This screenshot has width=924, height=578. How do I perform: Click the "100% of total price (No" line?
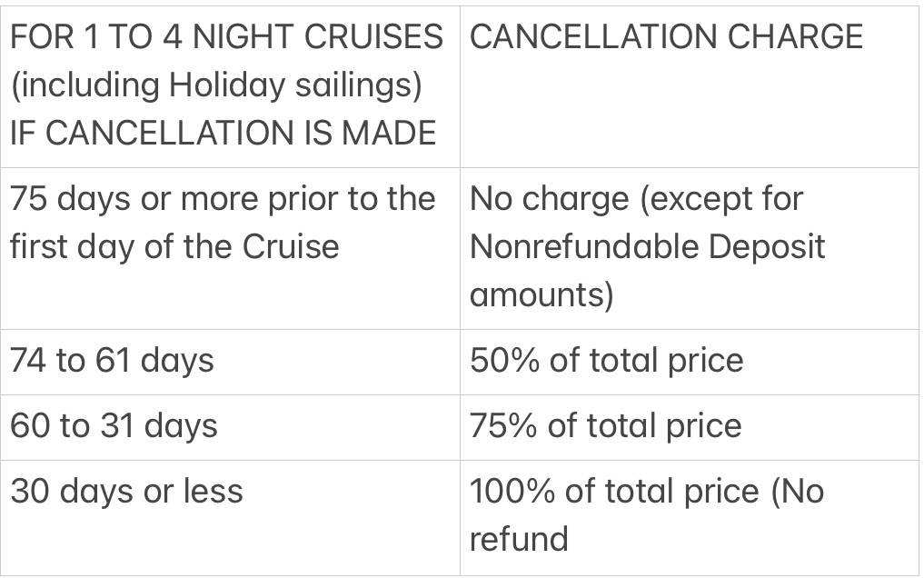click(646, 492)
